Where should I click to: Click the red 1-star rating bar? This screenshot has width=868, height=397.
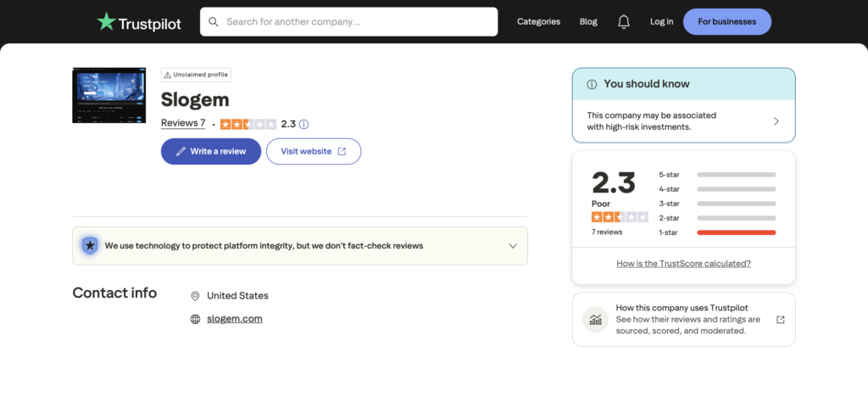(x=737, y=232)
